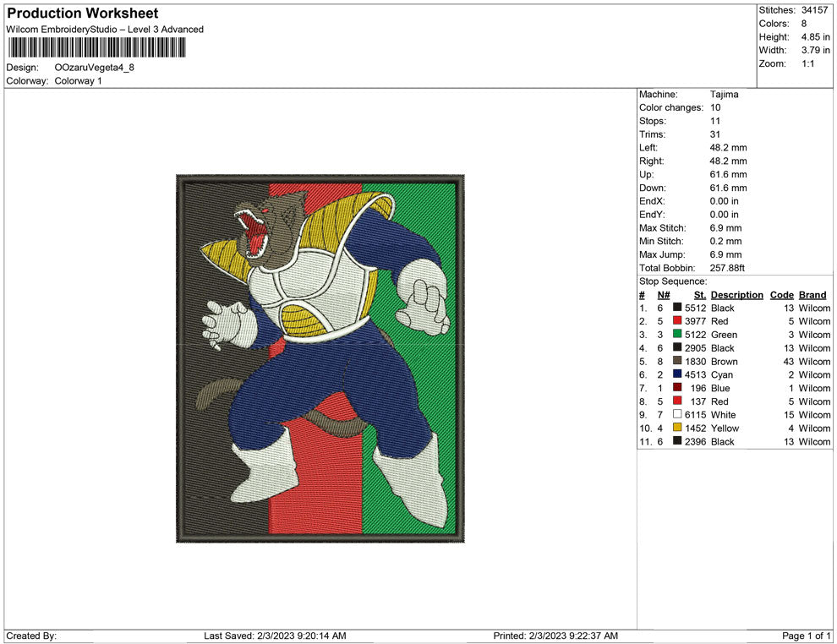Click the embroidery design preview image

[320, 358]
